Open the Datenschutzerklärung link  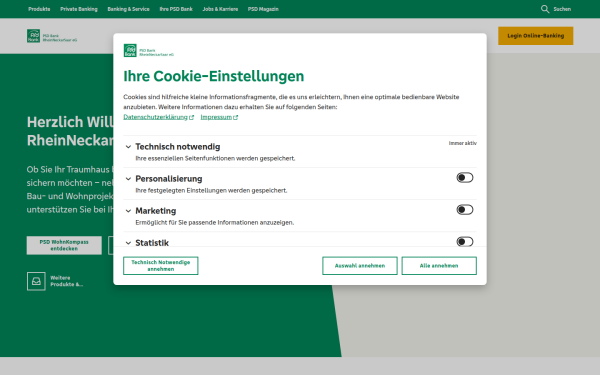click(x=155, y=117)
